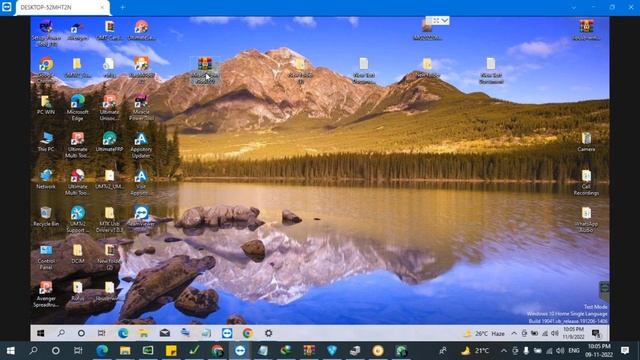Click the remote taskbar weather widget 26°C Haze
The height and width of the screenshot is (360, 640).
pyautogui.click(x=485, y=333)
